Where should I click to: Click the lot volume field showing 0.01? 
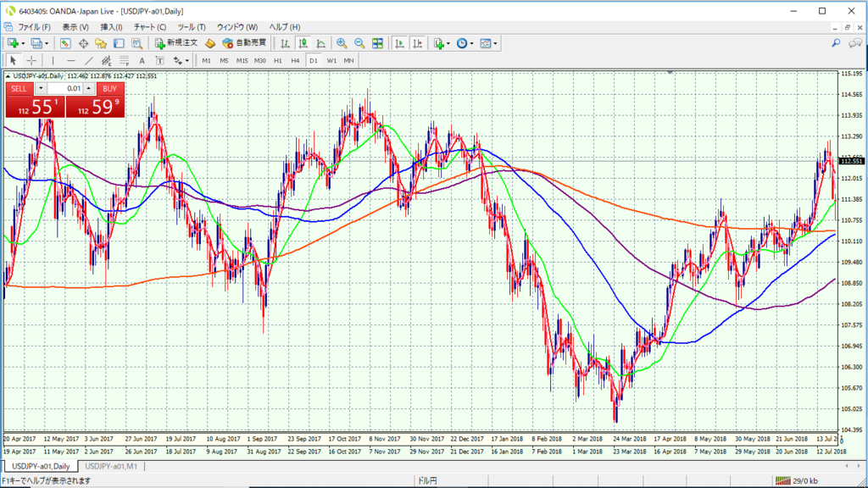(x=64, y=88)
